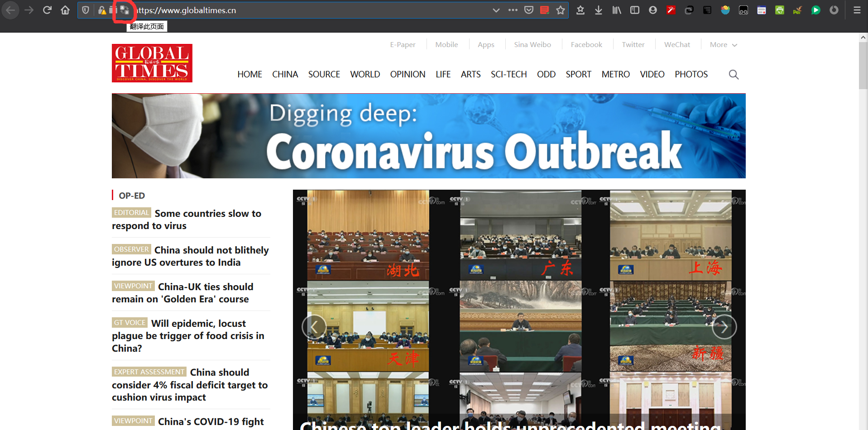
Task: Open the tracking protection shield icon
Action: click(x=86, y=10)
